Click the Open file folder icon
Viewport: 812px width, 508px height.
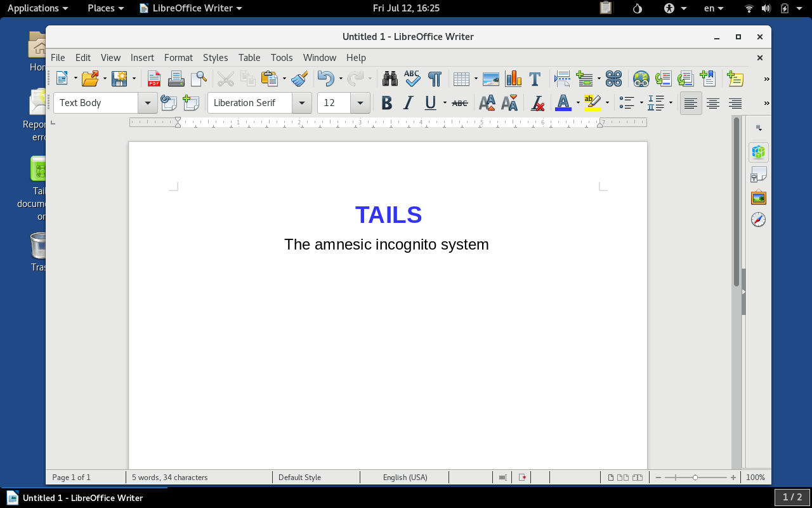click(91, 79)
